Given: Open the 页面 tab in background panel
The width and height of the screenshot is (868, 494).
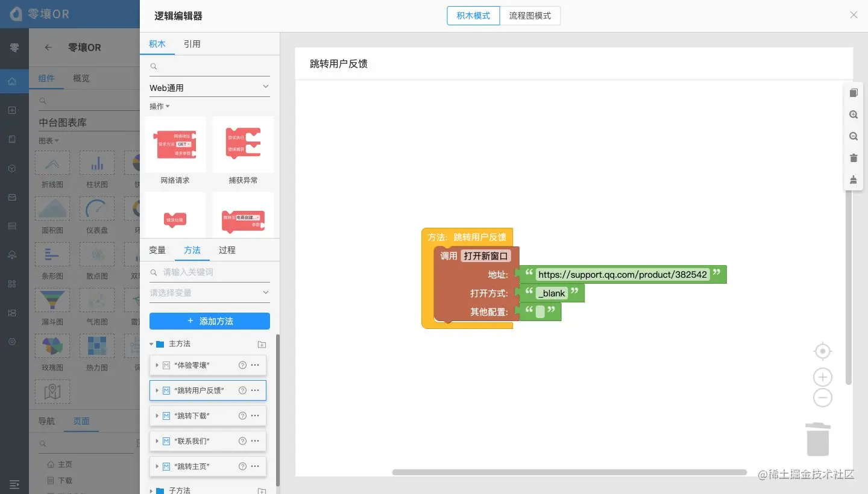Looking at the screenshot, I should pyautogui.click(x=81, y=421).
